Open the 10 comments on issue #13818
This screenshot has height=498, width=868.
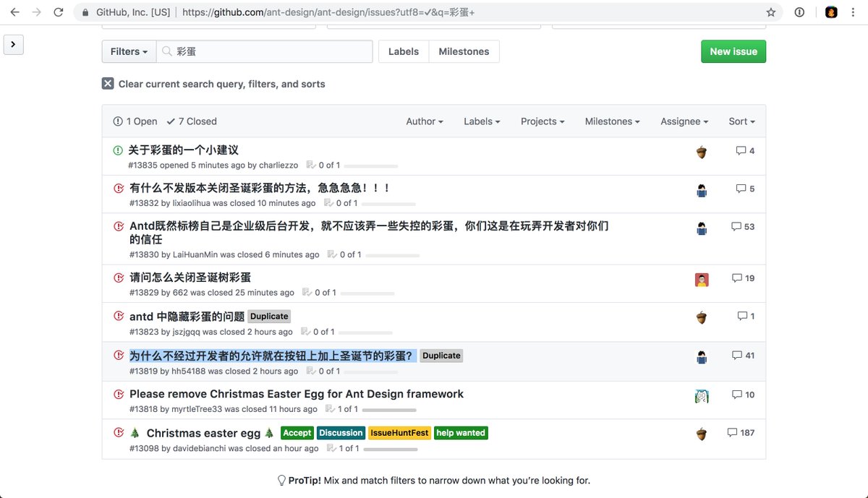(x=743, y=395)
